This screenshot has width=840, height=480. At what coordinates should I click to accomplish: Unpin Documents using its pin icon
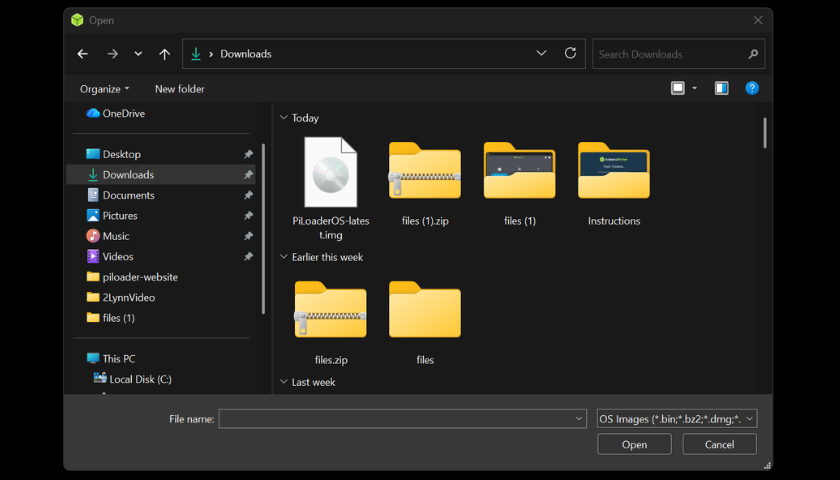point(248,195)
